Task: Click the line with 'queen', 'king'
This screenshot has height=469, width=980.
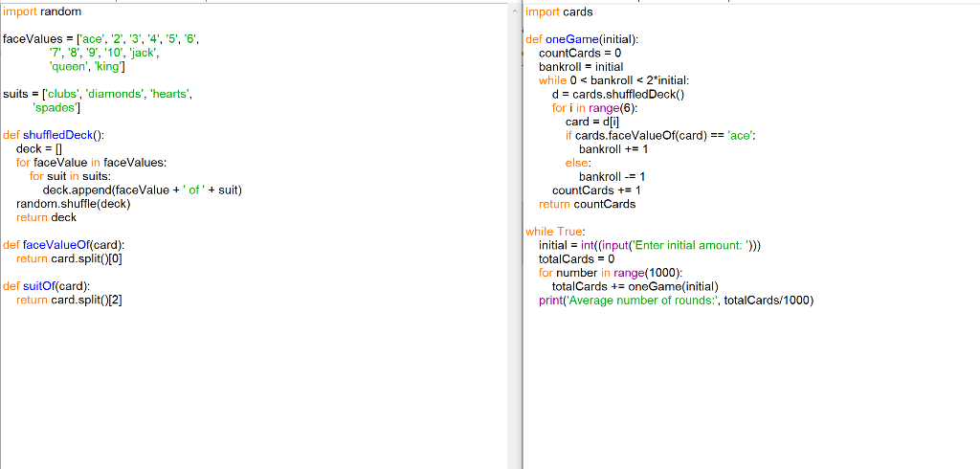Action: pyautogui.click(x=87, y=67)
